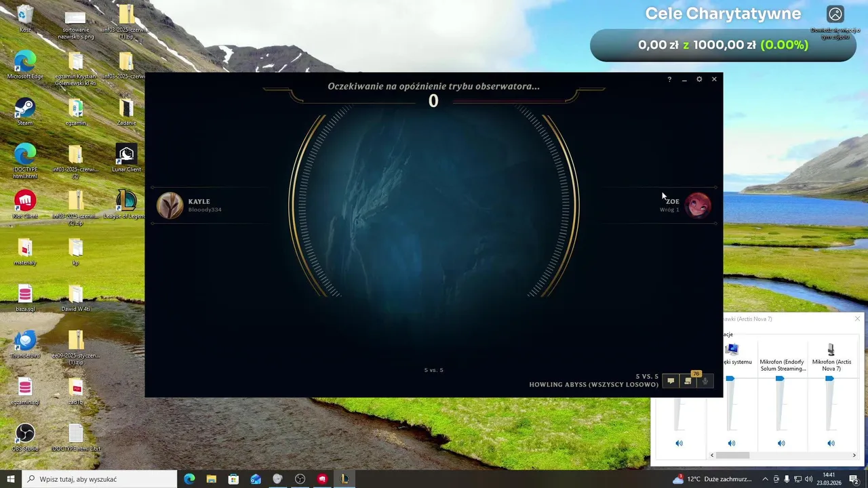This screenshot has width=868, height=488.
Task: Open Microsoft Store from taskbar
Action: [233, 479]
